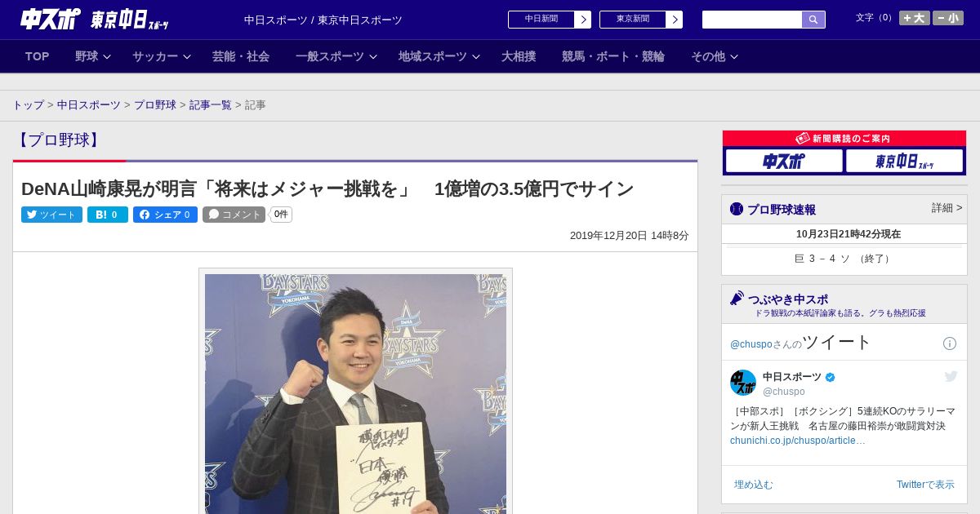Open the article photo of player holding sign
The image size is (980, 514).
[355, 393]
